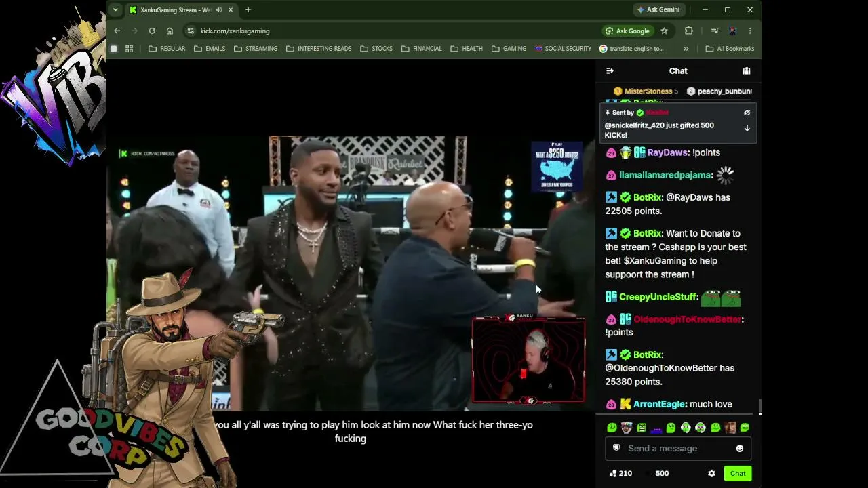This screenshot has width=868, height=488.
Task: Open MisterStoness leaderboard entry
Action: 645,91
